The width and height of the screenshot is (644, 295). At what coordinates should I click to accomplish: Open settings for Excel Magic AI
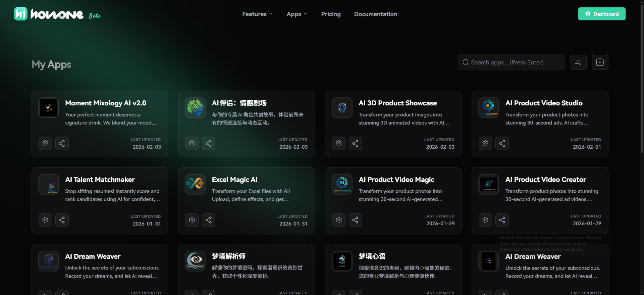192,220
